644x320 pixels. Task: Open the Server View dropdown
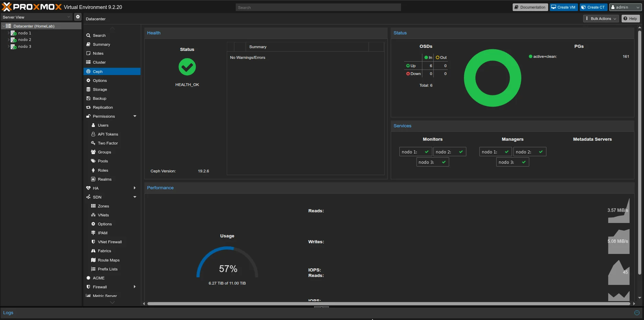pos(37,17)
